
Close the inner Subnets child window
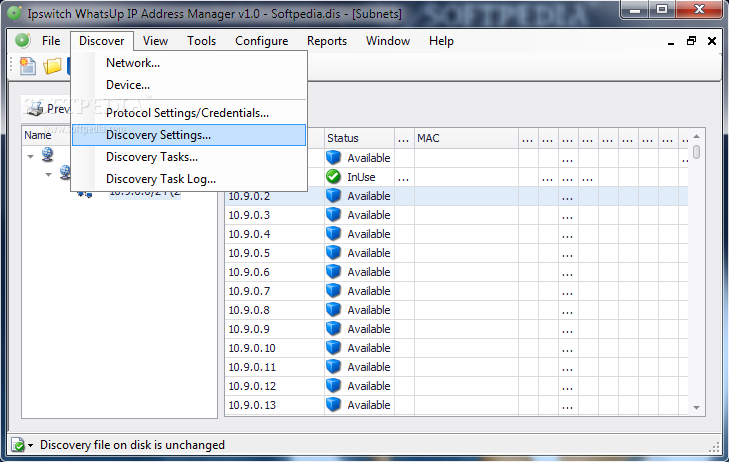click(712, 41)
